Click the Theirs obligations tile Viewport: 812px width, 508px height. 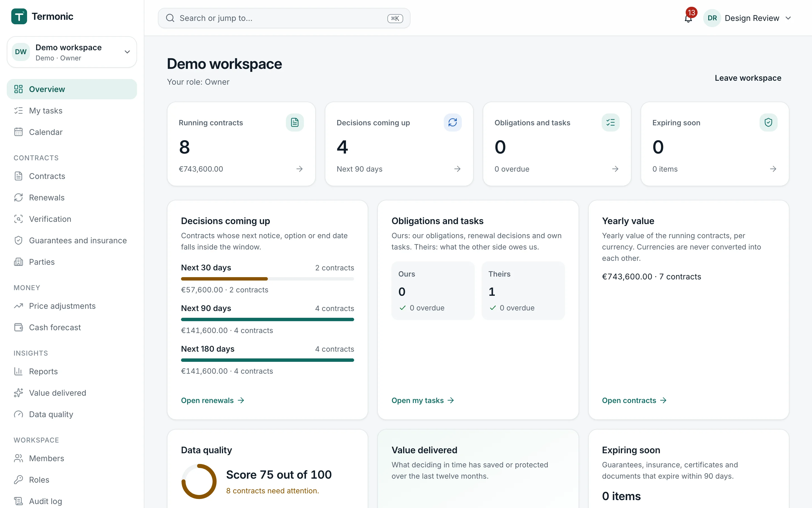pos(523,291)
